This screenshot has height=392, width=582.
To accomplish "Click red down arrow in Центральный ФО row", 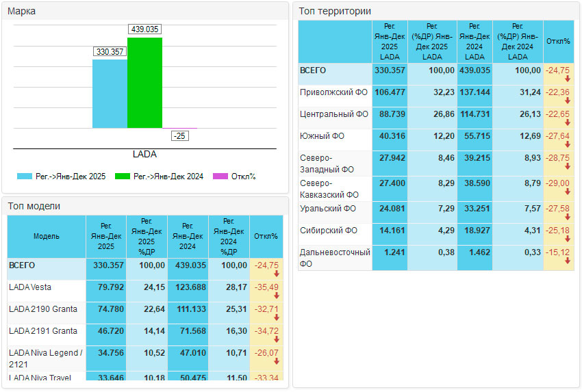I will [567, 123].
